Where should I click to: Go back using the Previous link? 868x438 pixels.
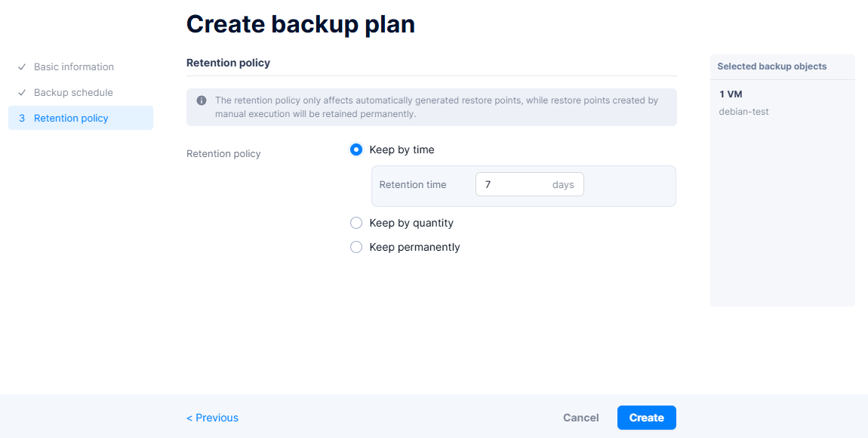click(x=213, y=418)
